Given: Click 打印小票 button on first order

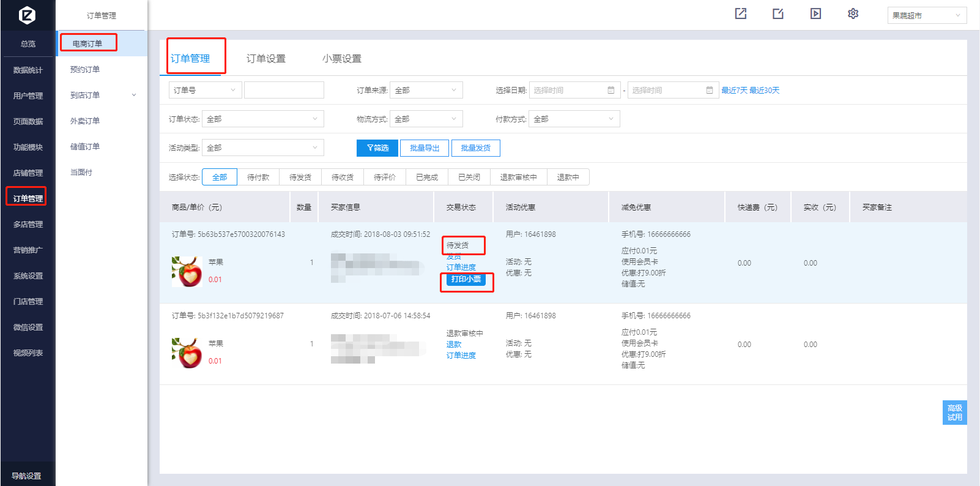Looking at the screenshot, I should (x=466, y=279).
